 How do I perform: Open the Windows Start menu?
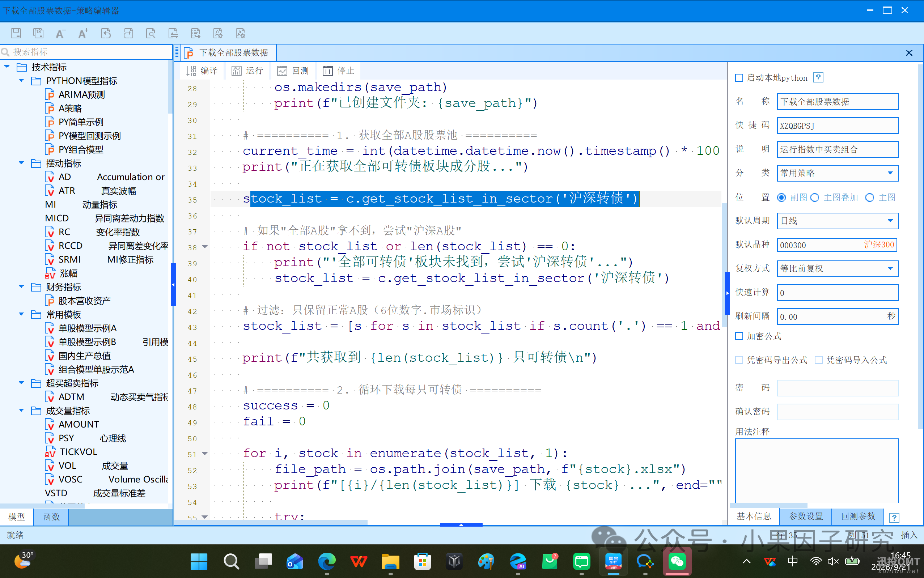coord(199,561)
